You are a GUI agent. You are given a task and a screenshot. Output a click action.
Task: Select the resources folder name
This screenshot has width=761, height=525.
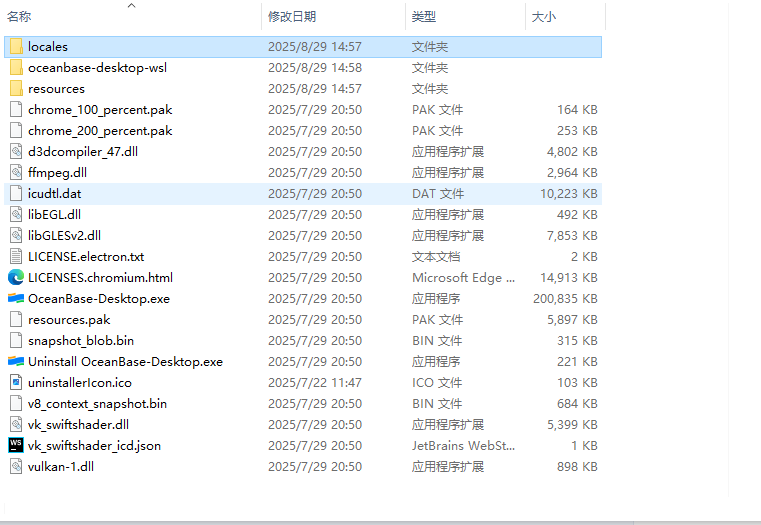coord(56,89)
